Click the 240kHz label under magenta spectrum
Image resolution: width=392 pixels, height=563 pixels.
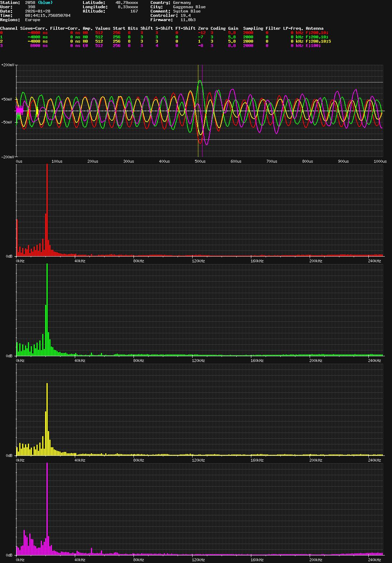[374, 560]
